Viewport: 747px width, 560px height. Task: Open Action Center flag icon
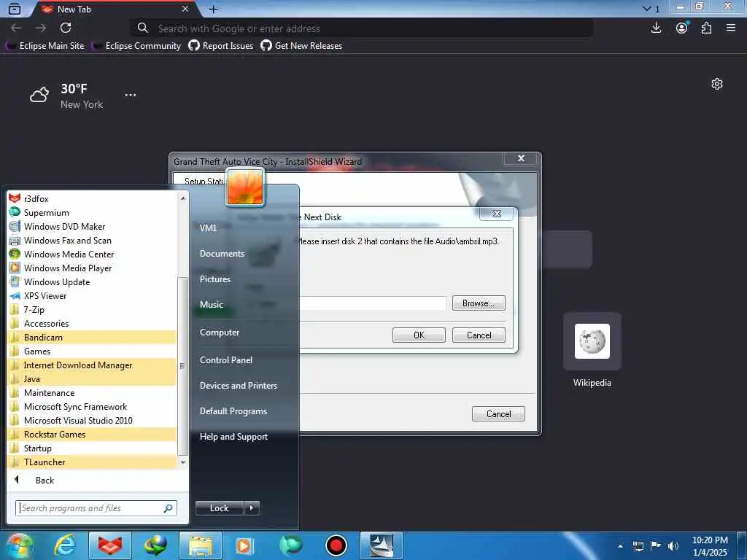click(x=656, y=546)
